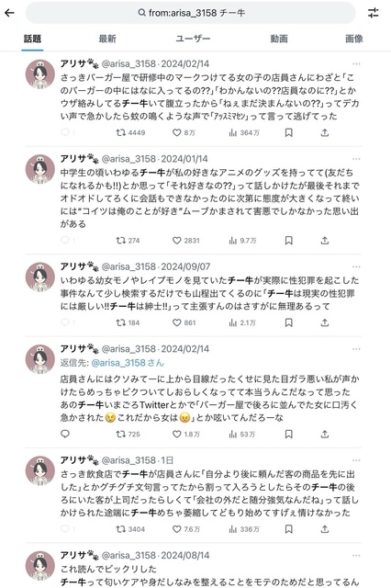This screenshot has width=391, height=588.
Task: Retweet the post with 4449 retweets
Action: (130, 132)
